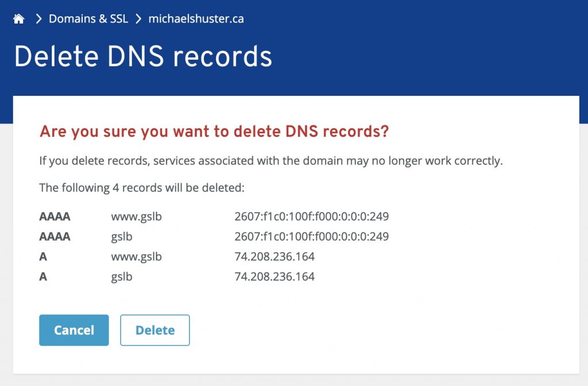588x386 pixels.
Task: Click the chevron before michaelshuster.ca
Action: 138,18
